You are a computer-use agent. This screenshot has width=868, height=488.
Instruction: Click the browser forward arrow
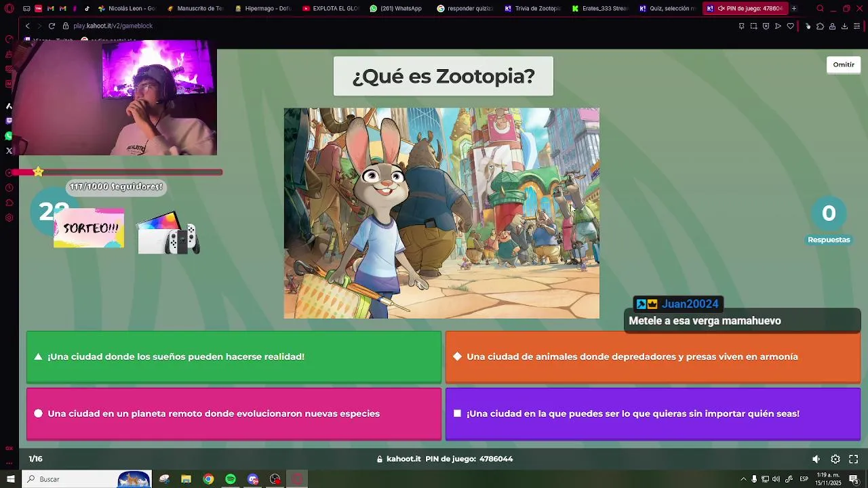click(39, 26)
